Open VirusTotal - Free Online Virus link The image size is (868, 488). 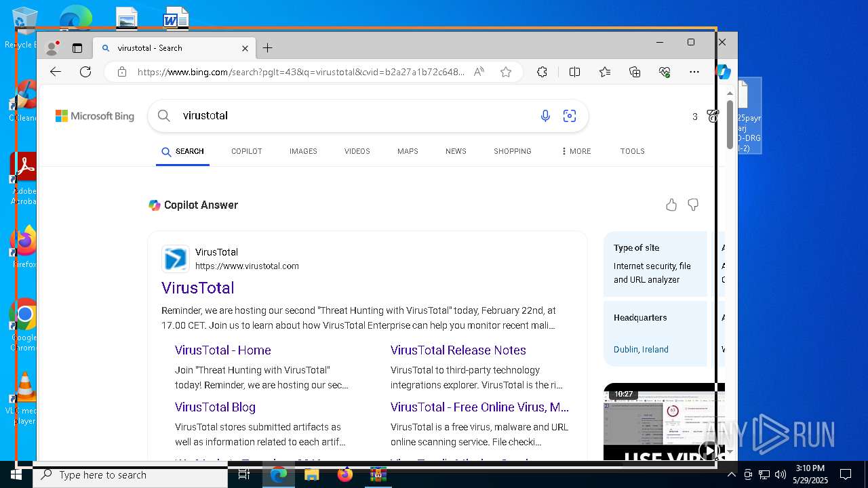[479, 407]
